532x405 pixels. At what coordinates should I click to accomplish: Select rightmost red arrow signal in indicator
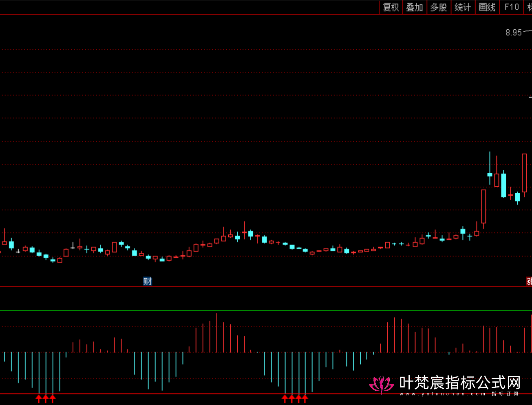tap(305, 398)
